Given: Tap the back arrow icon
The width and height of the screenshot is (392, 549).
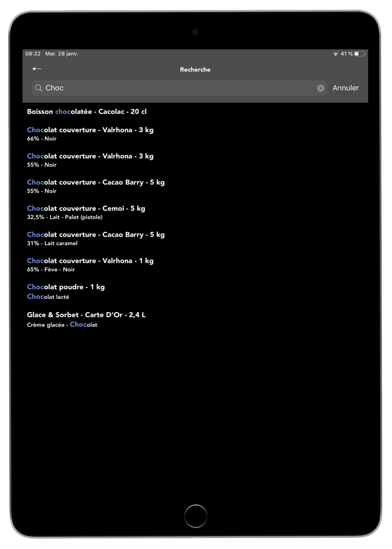Looking at the screenshot, I should click(x=37, y=69).
